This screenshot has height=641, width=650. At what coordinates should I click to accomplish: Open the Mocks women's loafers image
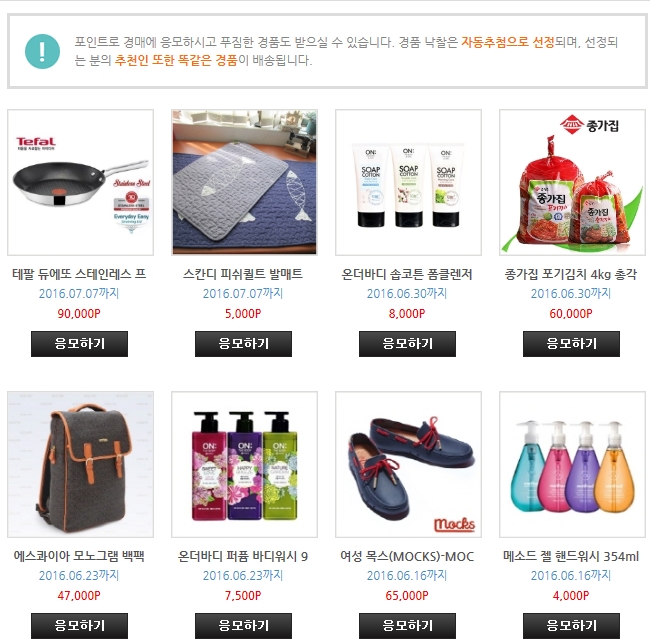[x=408, y=464]
